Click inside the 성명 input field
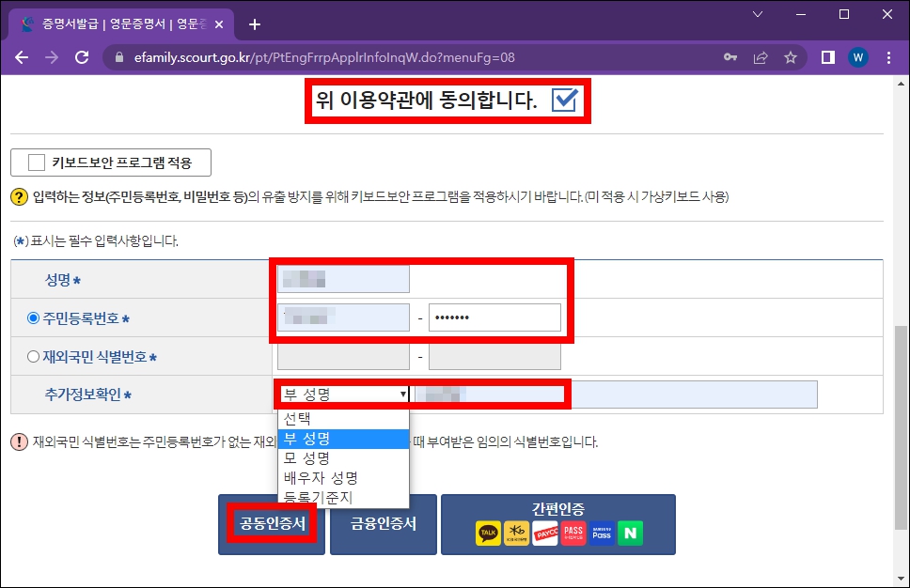Screen dimensions: 910x588 pyautogui.click(x=343, y=278)
